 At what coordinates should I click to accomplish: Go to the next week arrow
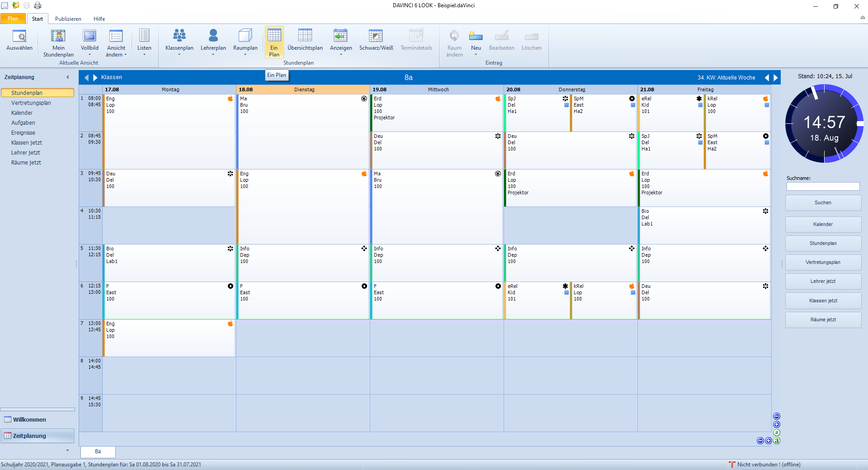[x=776, y=78]
